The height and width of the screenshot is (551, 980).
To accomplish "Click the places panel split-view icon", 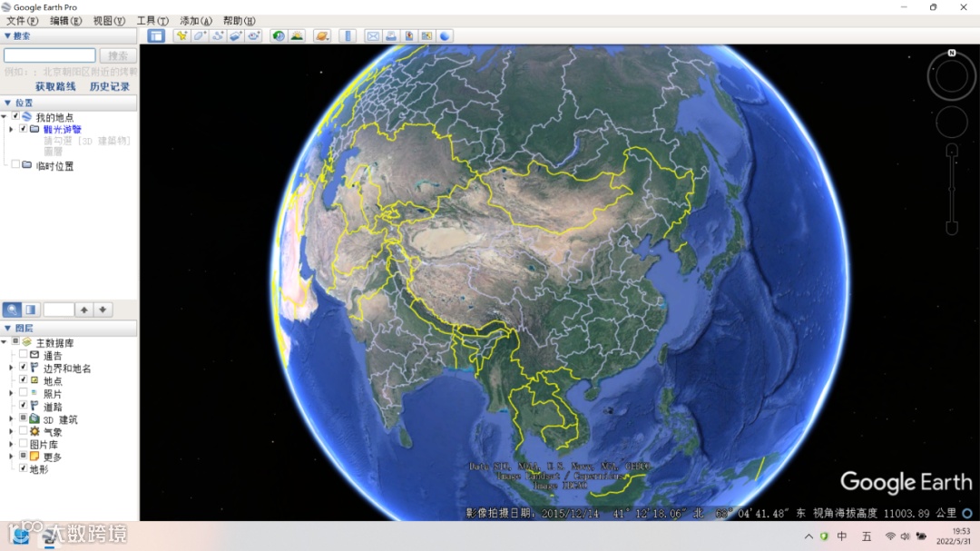I will (31, 310).
